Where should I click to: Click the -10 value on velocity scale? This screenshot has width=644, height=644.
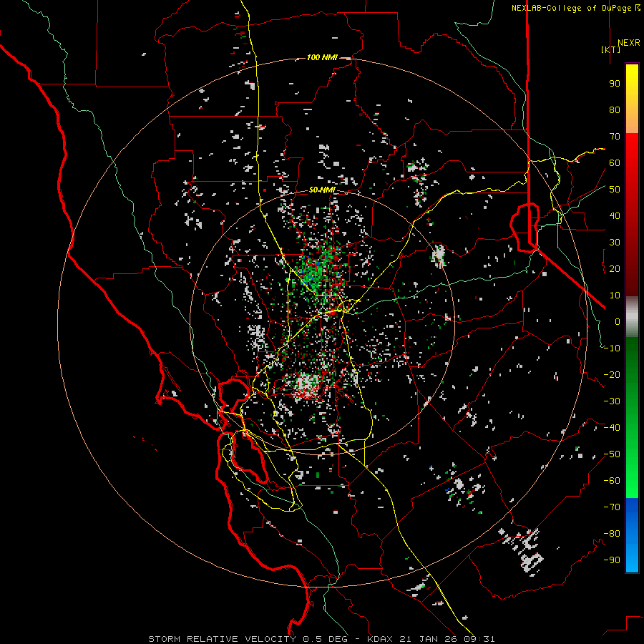612,348
